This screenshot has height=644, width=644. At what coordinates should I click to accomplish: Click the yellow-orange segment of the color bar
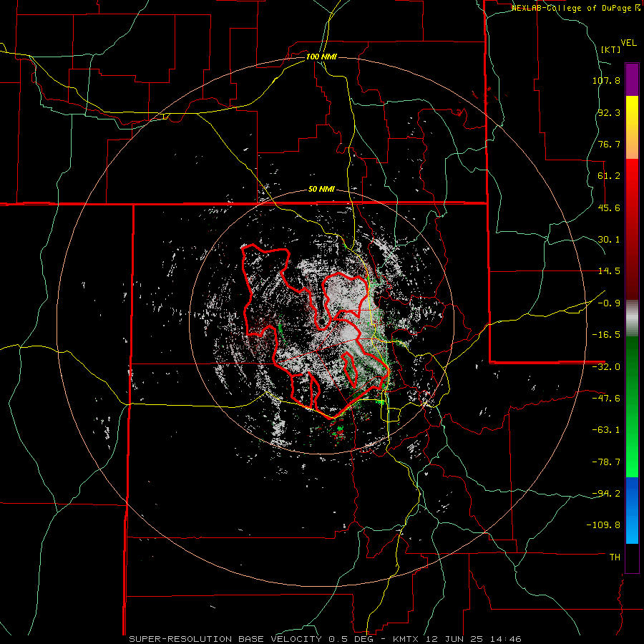[x=632, y=127]
